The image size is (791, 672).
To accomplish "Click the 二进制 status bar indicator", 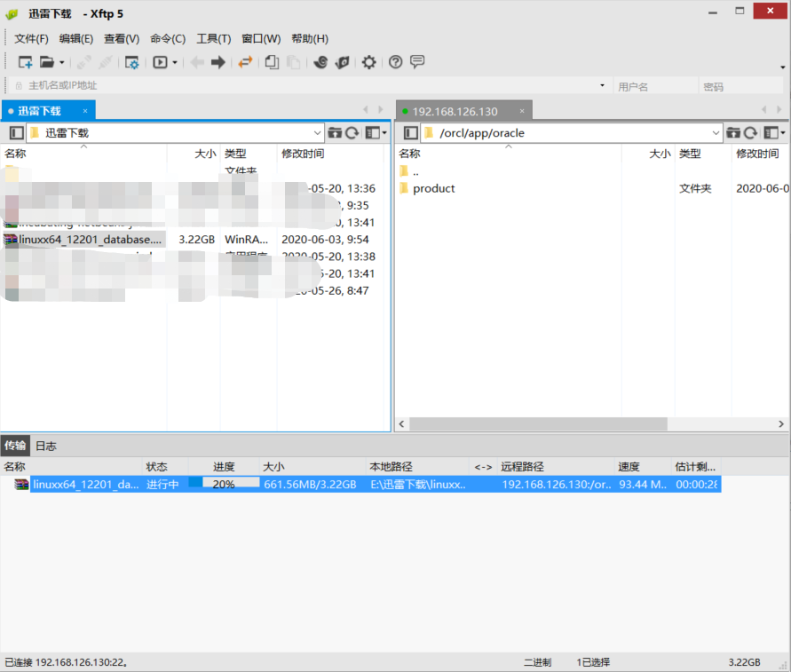I will (537, 662).
